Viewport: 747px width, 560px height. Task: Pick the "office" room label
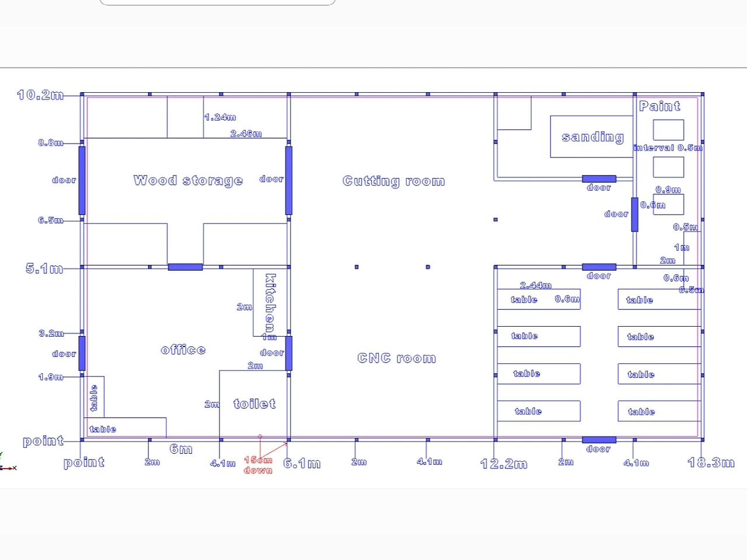183,349
